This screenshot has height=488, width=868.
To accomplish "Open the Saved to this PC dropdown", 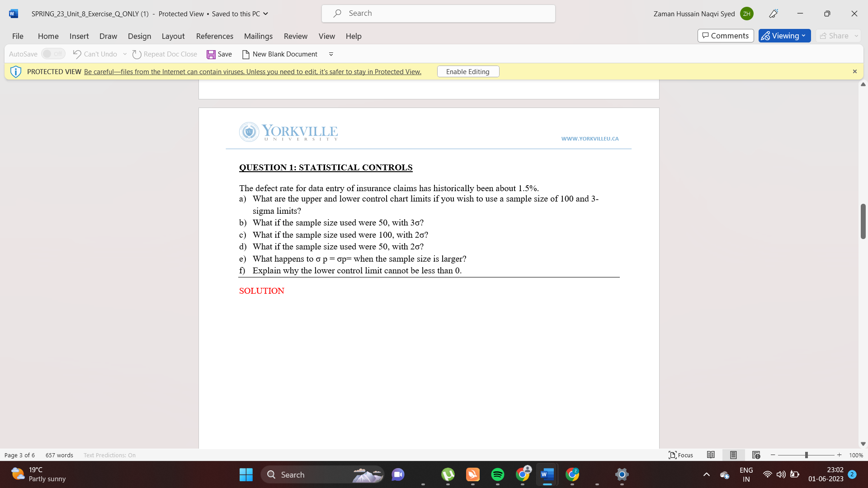I will [265, 14].
